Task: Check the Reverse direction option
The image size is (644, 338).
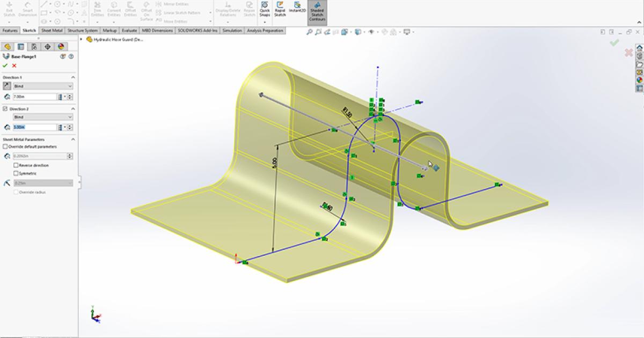Action: (16, 165)
